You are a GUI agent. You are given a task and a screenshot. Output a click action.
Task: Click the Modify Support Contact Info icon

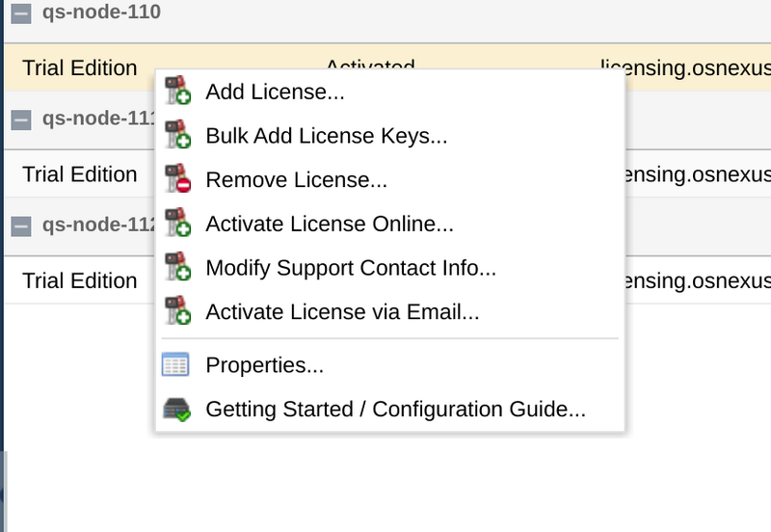[177, 267]
